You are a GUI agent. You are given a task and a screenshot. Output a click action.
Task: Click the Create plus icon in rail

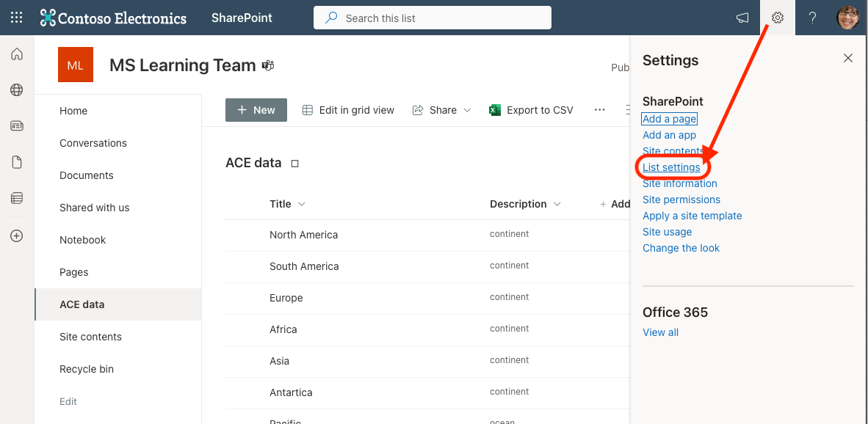[x=17, y=236]
